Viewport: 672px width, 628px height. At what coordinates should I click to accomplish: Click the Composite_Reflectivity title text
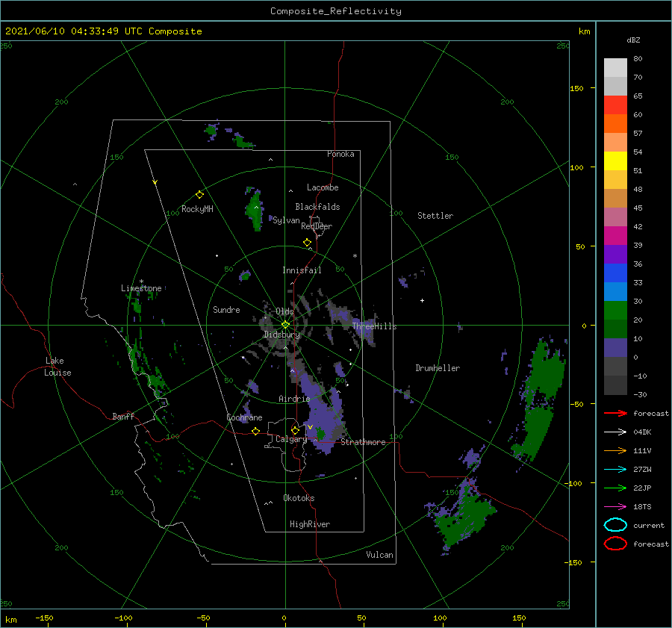(x=336, y=11)
